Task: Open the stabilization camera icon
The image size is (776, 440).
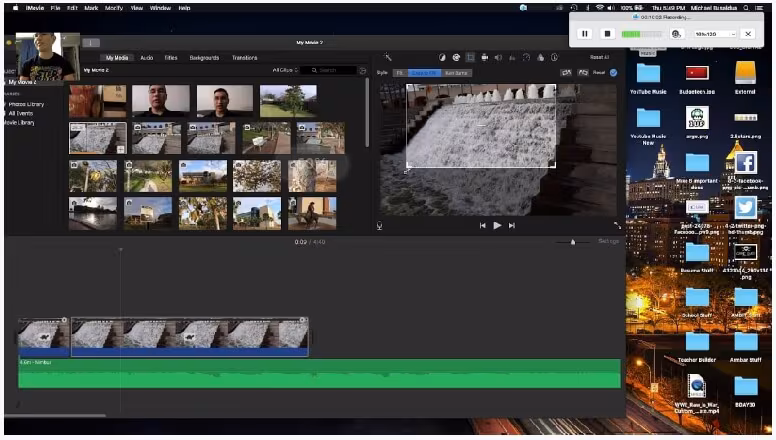Action: coord(485,57)
